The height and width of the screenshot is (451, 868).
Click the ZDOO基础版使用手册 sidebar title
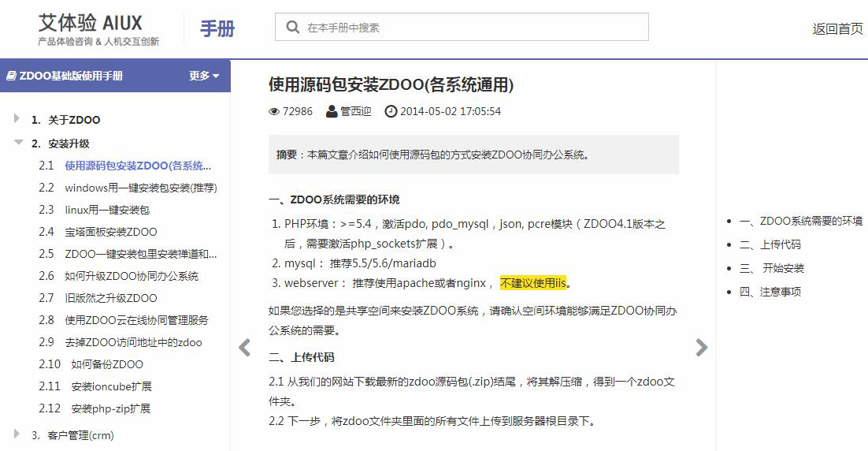pos(72,76)
